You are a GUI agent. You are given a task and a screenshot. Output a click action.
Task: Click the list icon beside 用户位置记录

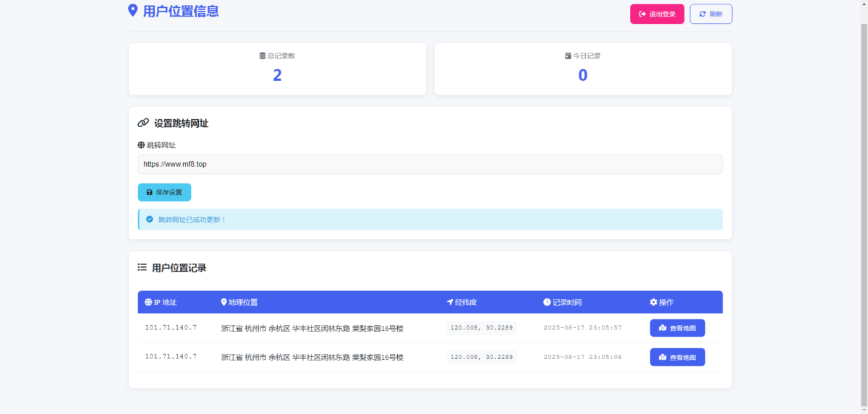tap(142, 267)
